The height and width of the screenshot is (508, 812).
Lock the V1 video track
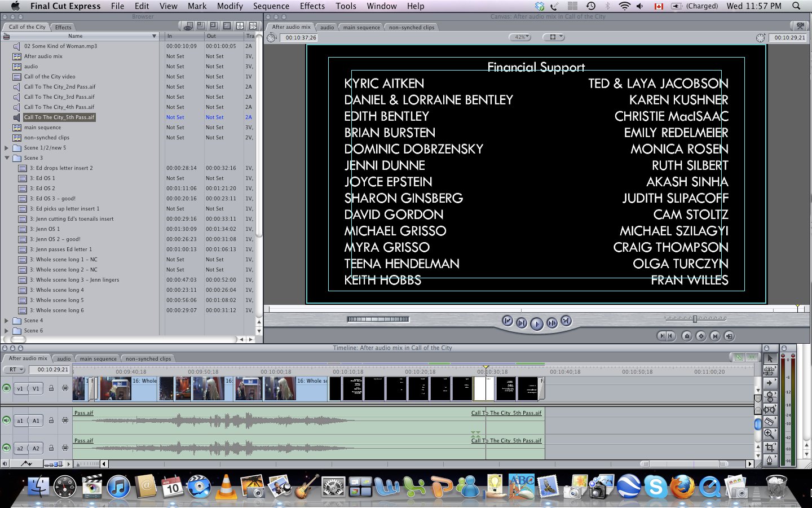click(x=51, y=388)
